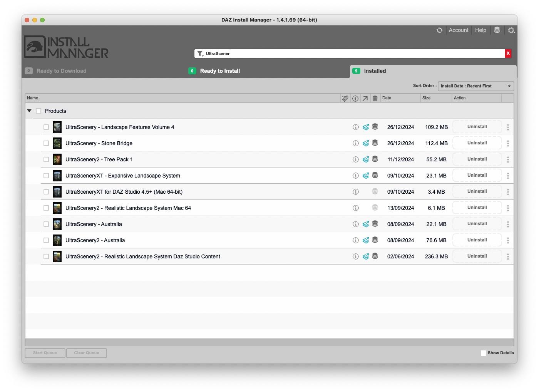
Task: Uninstall Realistic Landscape System Daz Studio Content
Action: pyautogui.click(x=477, y=256)
